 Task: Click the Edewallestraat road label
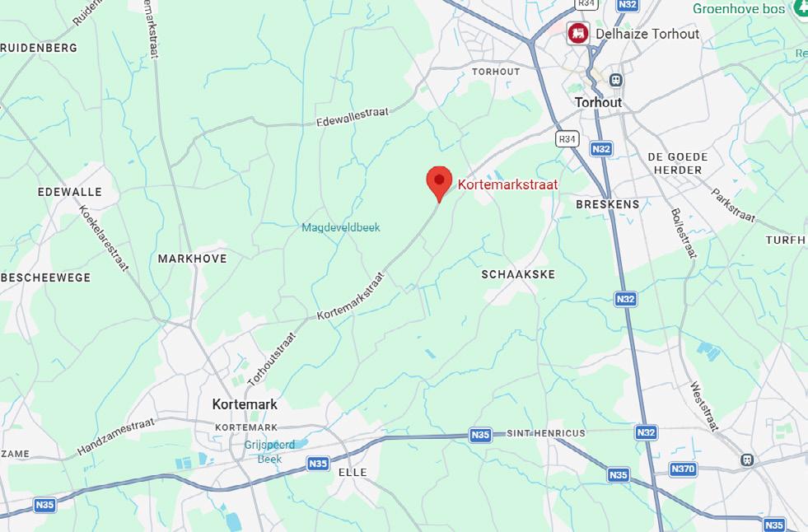click(x=353, y=117)
